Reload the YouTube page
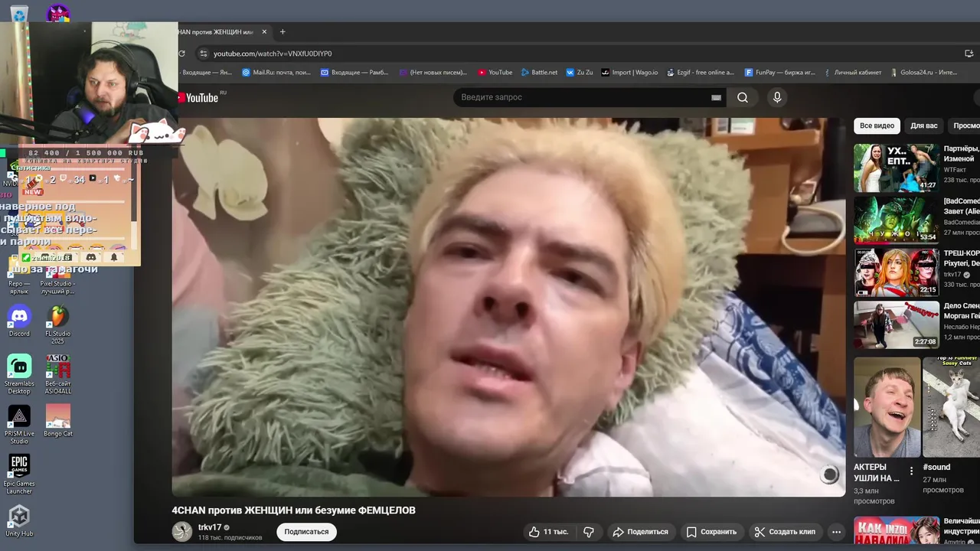The image size is (980, 551). pos(181,54)
